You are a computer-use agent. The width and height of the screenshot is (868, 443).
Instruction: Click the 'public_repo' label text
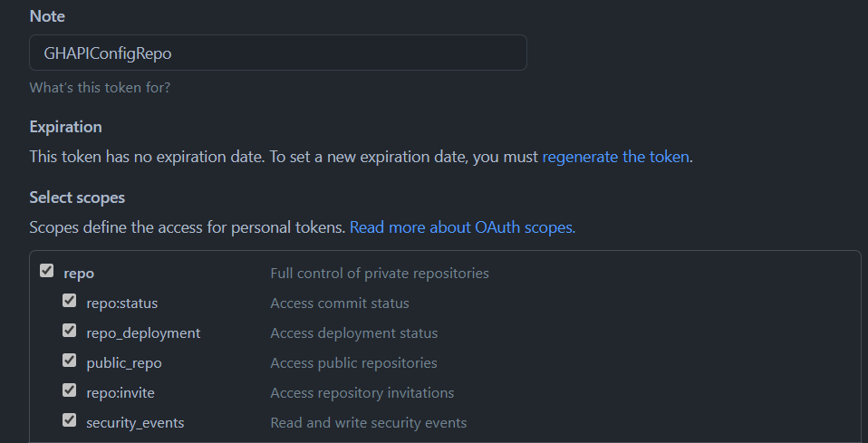(x=124, y=363)
